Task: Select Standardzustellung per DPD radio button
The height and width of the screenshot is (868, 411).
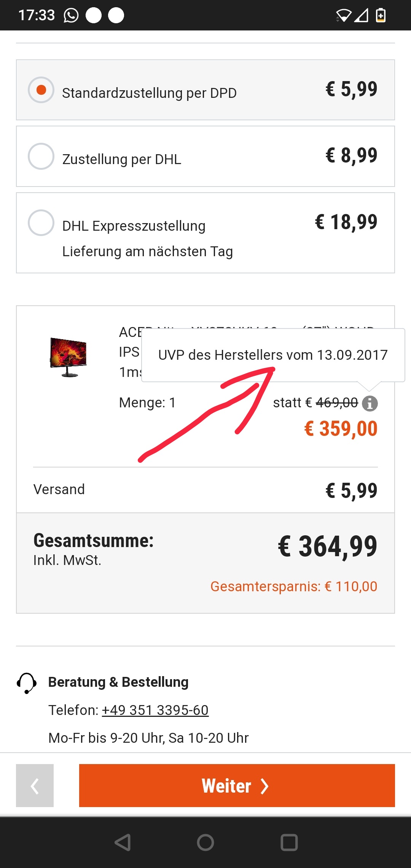Action: pyautogui.click(x=41, y=90)
